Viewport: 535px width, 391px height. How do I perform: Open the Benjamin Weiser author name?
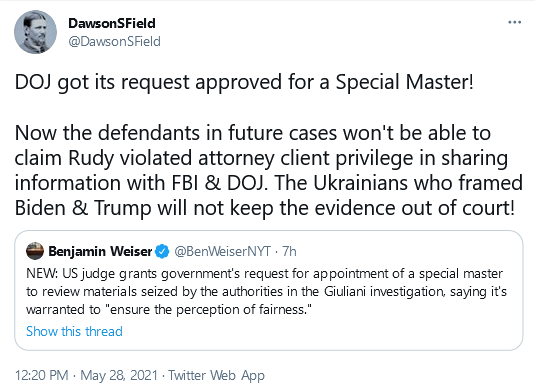[100, 251]
